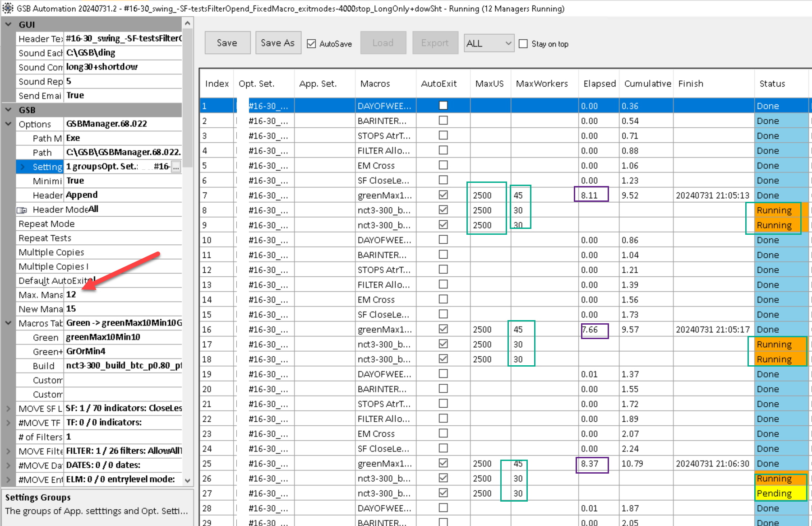Viewport: 812px width, 526px height.
Task: Click the Macros column header
Action: tap(375, 84)
